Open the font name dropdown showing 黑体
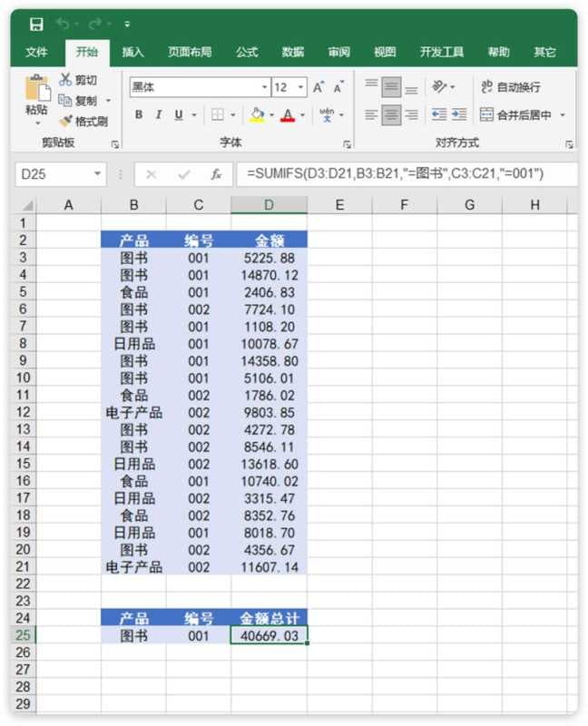The image size is (588, 726). tap(265, 87)
